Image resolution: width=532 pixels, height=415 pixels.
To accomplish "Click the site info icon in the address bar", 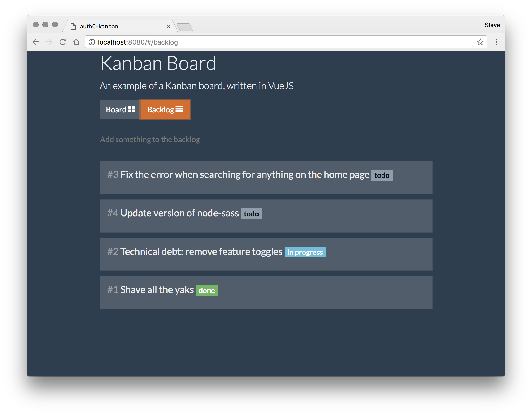I will pyautogui.click(x=92, y=42).
